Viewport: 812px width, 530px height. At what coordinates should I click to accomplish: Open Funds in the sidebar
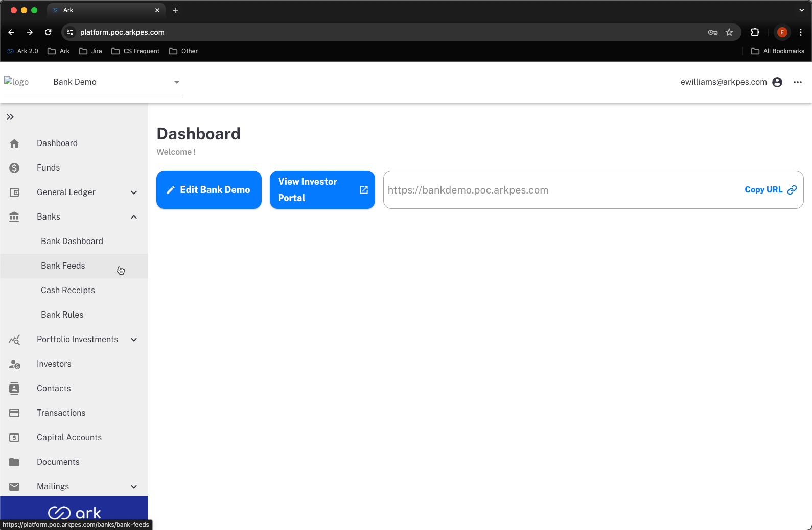(74, 168)
